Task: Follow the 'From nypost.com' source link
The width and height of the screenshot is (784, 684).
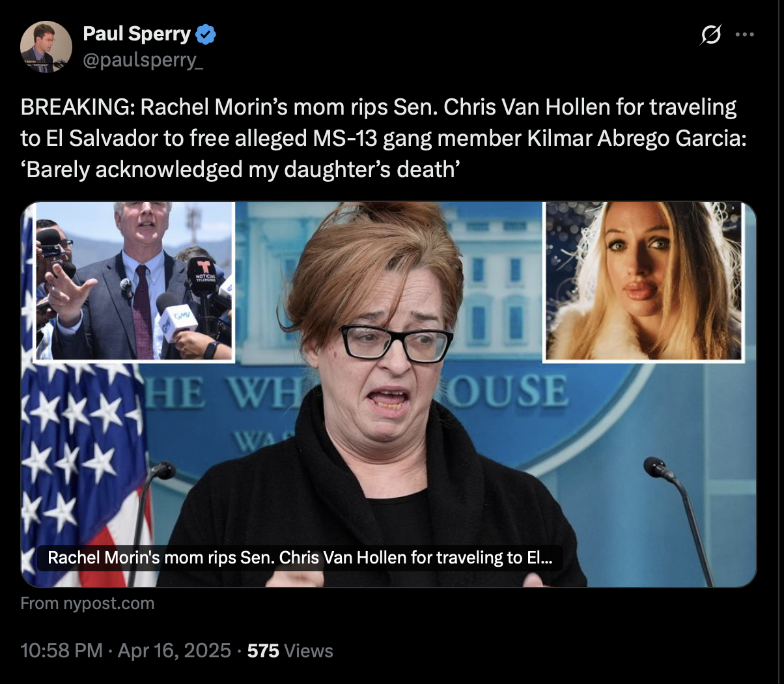Action: coord(87,603)
